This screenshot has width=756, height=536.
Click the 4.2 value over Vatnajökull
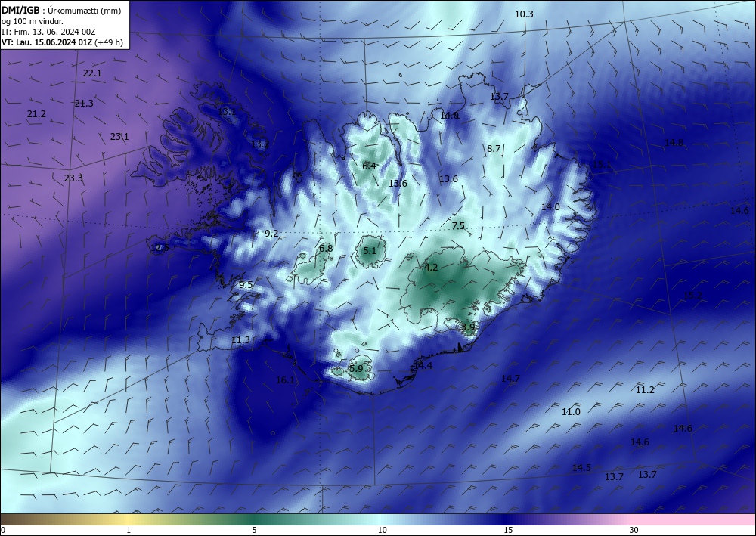coord(431,268)
